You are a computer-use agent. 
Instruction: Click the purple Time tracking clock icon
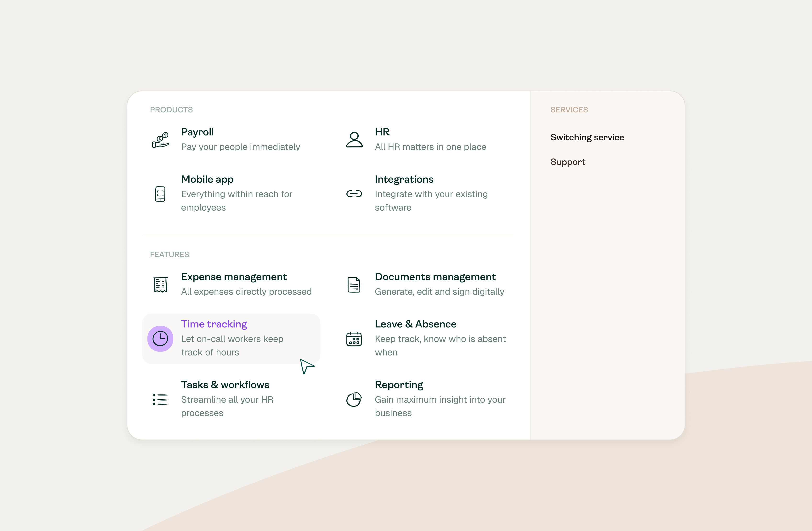(x=160, y=339)
